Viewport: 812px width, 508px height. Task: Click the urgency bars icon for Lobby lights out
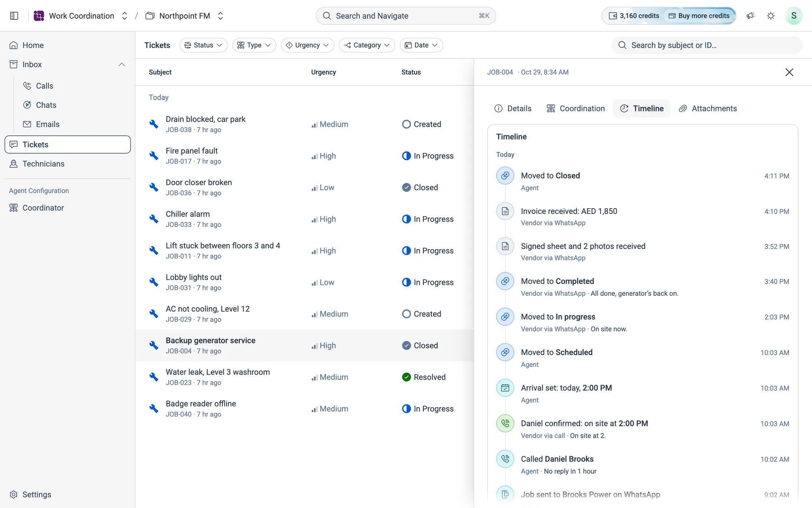tap(314, 283)
